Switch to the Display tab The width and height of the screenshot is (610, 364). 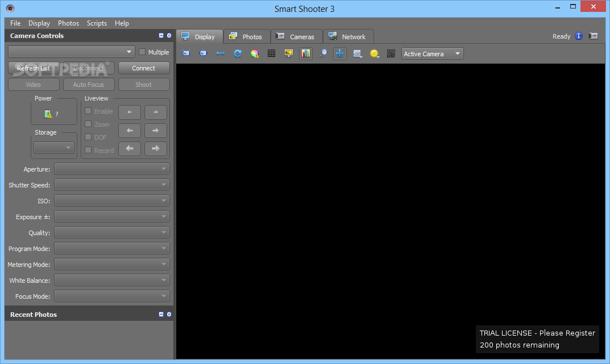click(200, 36)
